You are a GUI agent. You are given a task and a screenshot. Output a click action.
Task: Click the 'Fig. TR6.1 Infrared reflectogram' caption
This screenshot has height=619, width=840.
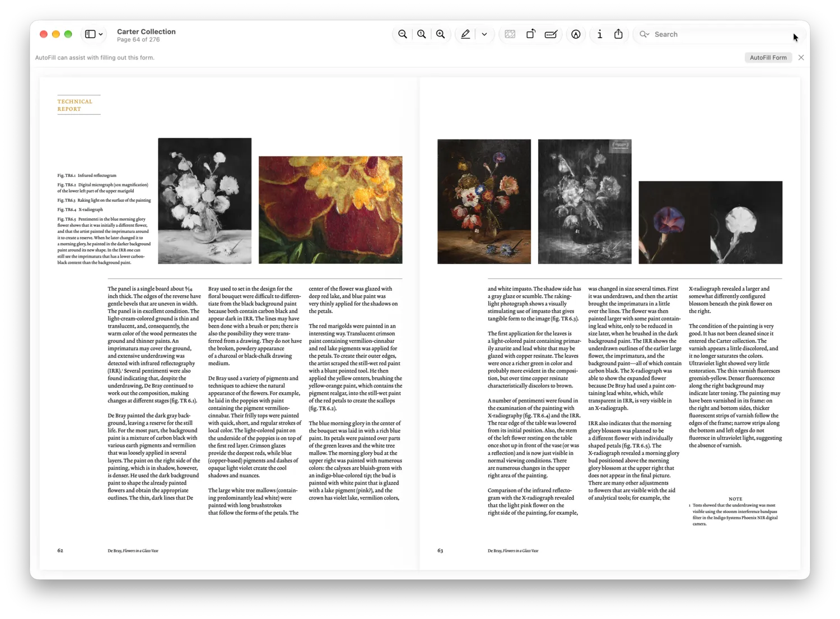[87, 175]
